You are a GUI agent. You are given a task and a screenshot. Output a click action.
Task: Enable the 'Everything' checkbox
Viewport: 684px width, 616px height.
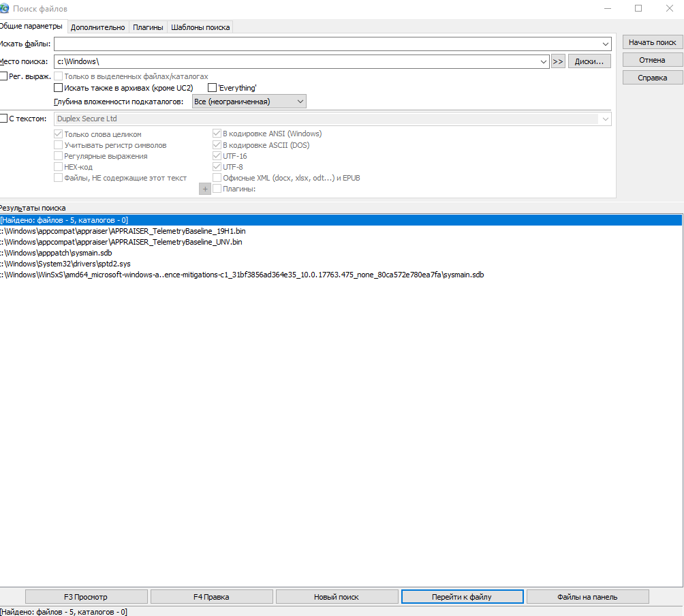tap(212, 88)
